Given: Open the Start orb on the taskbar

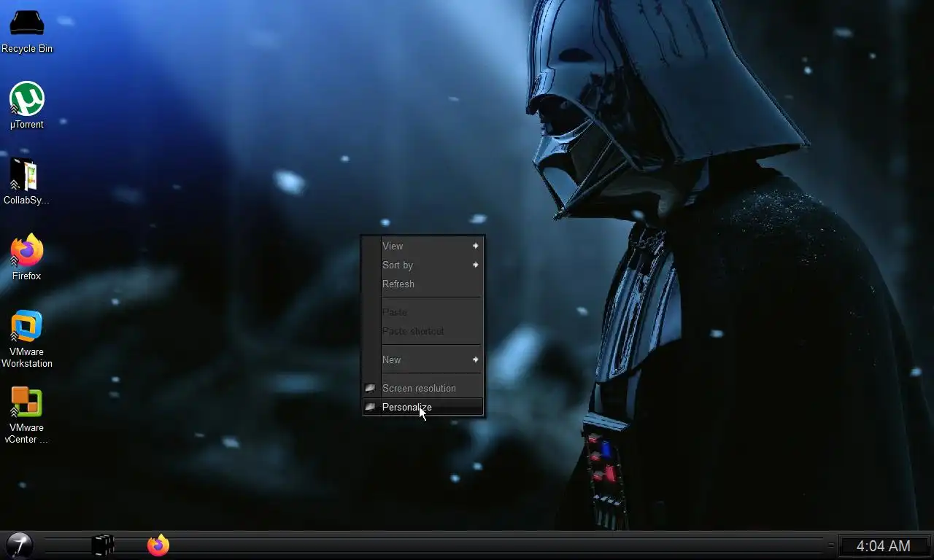Looking at the screenshot, I should [19, 545].
